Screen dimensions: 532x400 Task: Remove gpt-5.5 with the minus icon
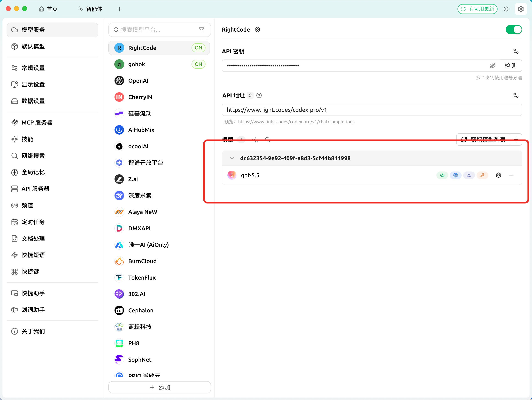pos(511,175)
